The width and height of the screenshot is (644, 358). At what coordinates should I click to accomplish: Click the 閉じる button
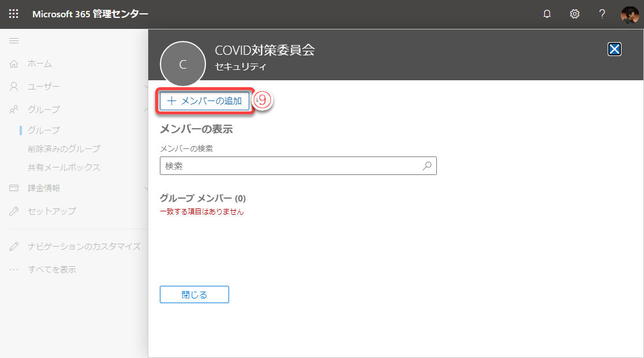tap(194, 294)
